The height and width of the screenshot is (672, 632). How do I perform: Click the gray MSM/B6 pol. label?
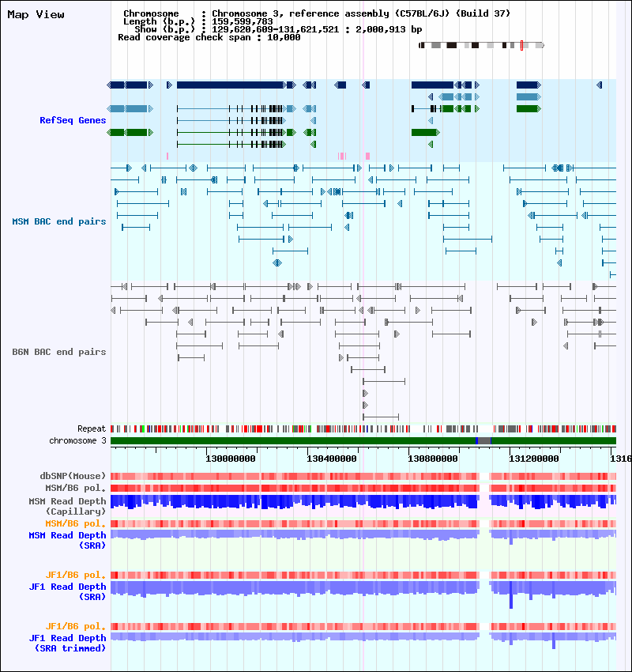(76, 488)
